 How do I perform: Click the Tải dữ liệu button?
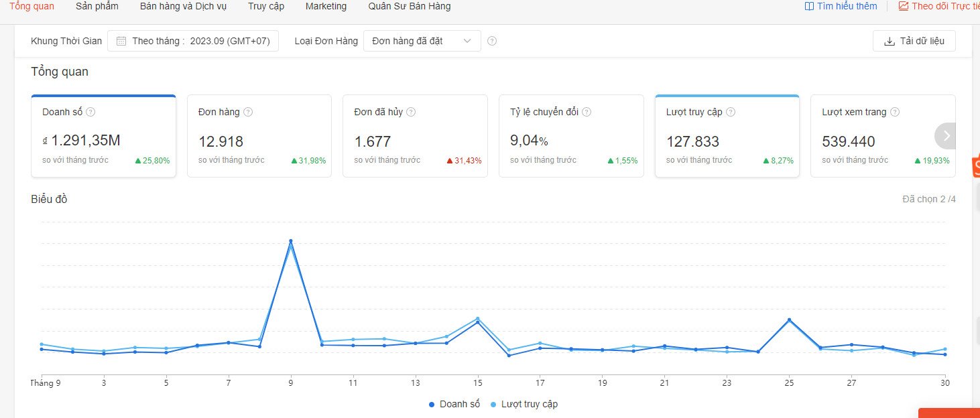(x=914, y=41)
